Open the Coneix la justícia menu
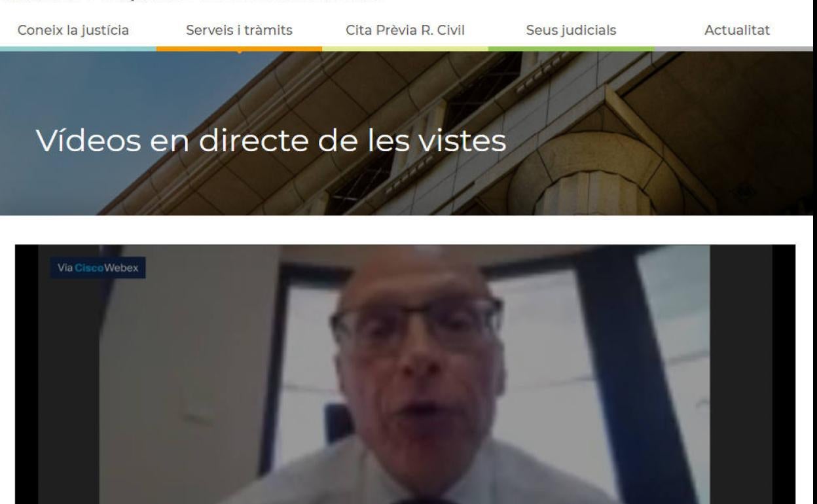 coord(73,30)
